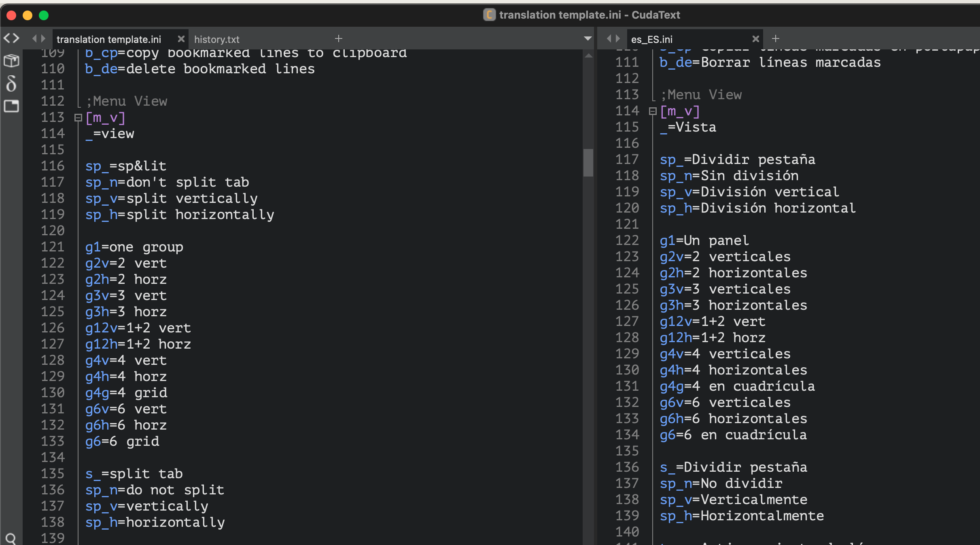Click the scroll-up arrow in left editor
980x545 pixels.
(x=589, y=55)
